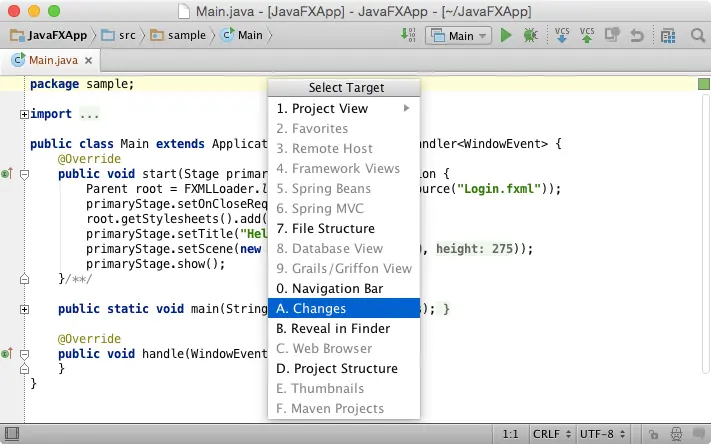711x444 pixels.
Task: Select 7. File Structure in the popup
Action: coord(344,228)
